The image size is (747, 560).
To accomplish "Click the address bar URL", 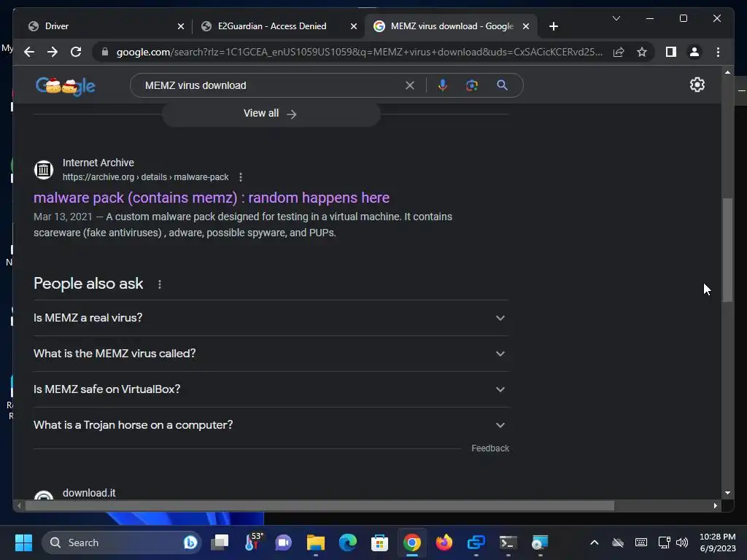I will tap(359, 52).
